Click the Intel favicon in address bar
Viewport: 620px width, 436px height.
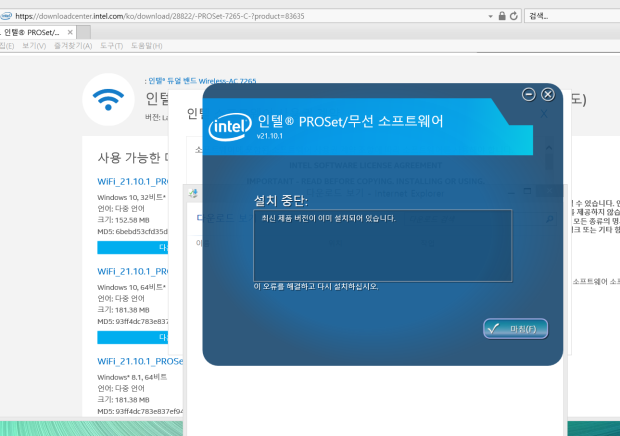tap(6, 16)
